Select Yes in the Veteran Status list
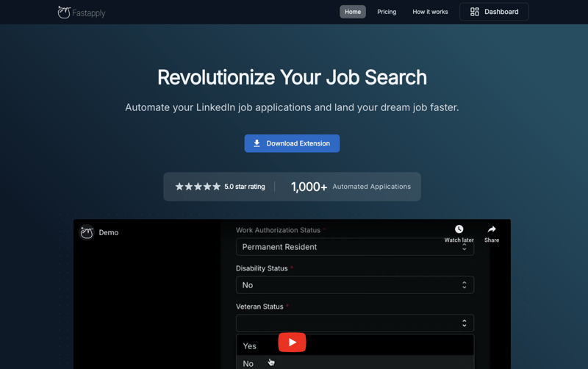The image size is (588, 369). click(355, 345)
